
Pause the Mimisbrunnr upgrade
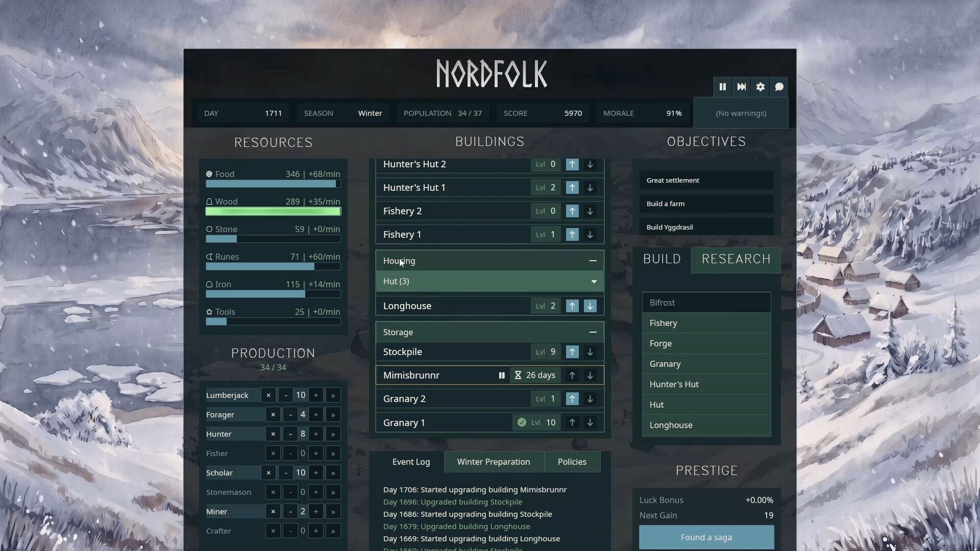click(502, 375)
